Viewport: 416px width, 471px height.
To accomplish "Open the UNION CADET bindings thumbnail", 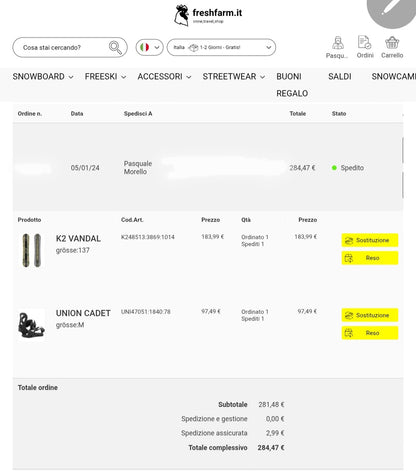I will (x=31, y=325).
